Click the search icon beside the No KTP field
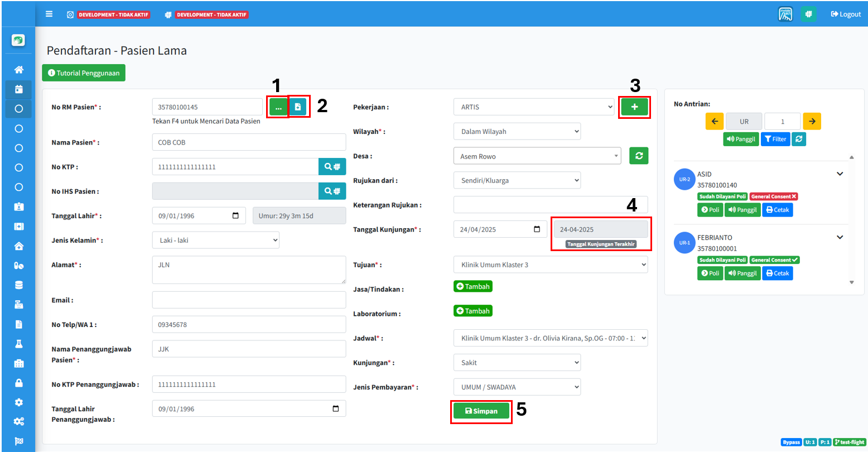 coord(332,167)
